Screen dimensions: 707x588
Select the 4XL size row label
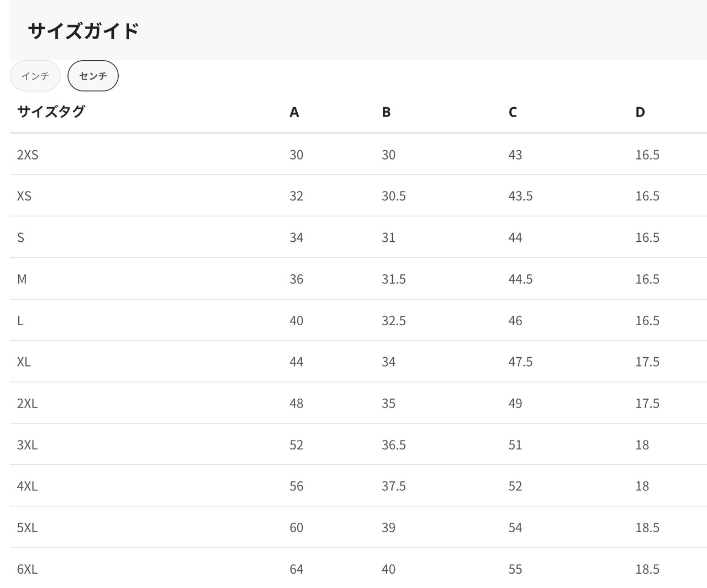click(x=28, y=486)
